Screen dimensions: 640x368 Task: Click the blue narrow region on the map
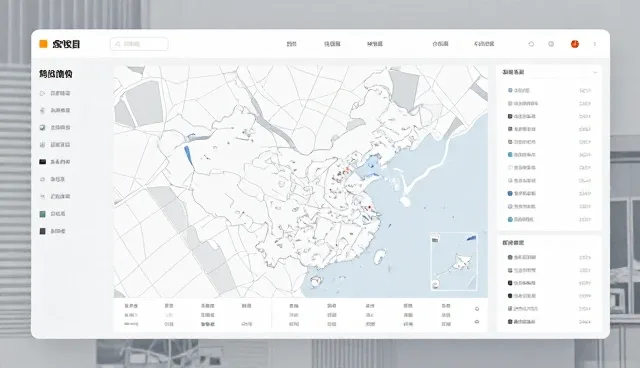point(188,155)
